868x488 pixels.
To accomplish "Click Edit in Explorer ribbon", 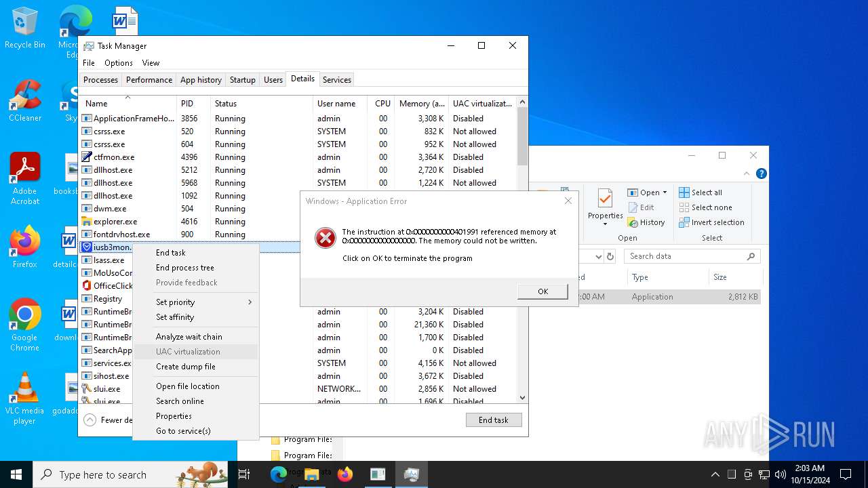I will (641, 207).
